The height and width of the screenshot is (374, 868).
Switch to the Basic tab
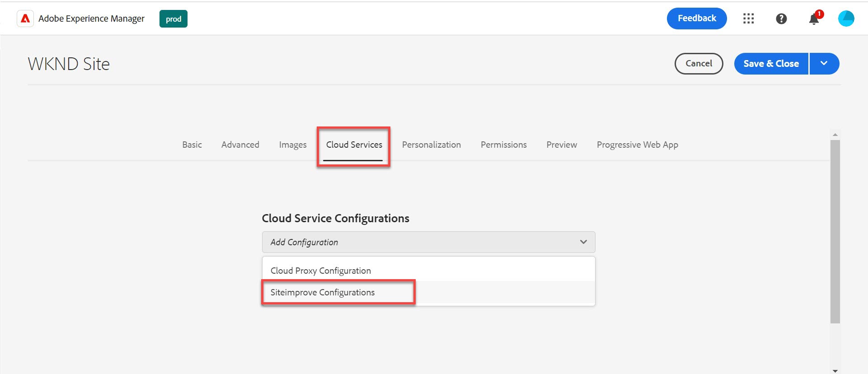pyautogui.click(x=192, y=145)
